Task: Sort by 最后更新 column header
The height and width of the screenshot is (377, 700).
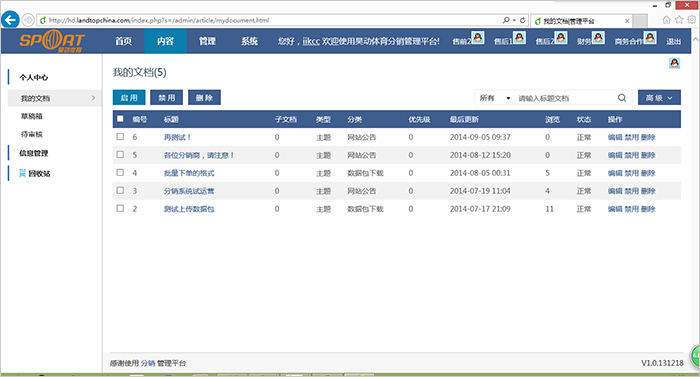Action: coord(464,119)
